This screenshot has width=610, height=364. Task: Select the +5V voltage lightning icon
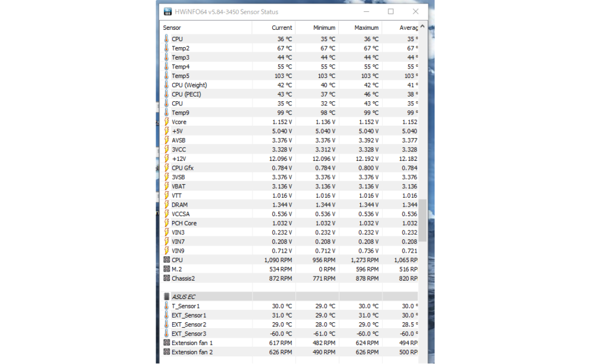coord(167,131)
